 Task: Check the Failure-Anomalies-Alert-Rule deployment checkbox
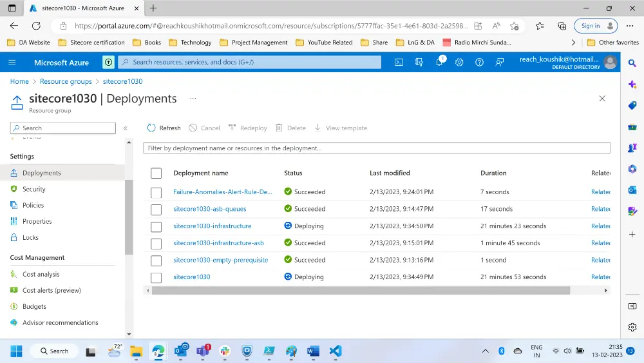pos(156,192)
